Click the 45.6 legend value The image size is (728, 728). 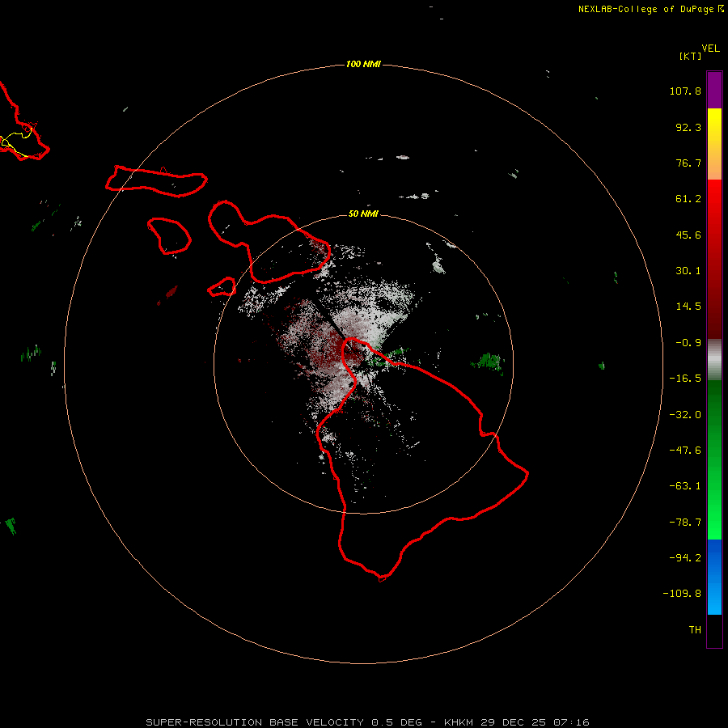688,235
